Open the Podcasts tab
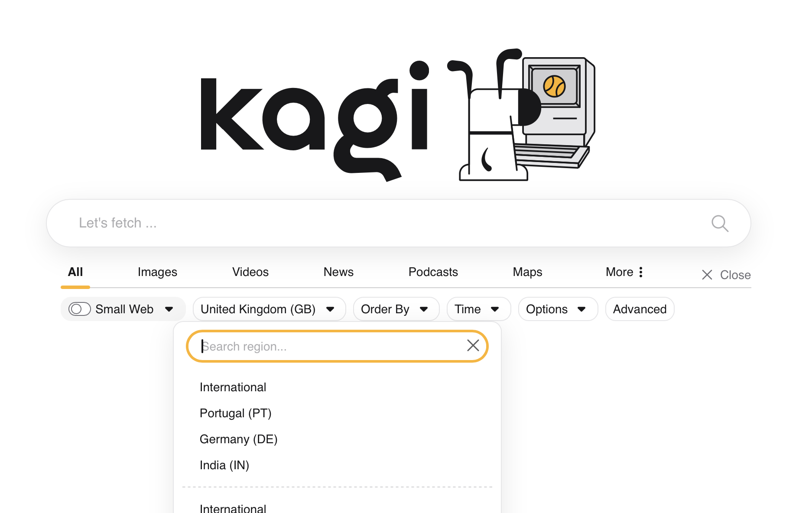The height and width of the screenshot is (513, 812). (x=433, y=272)
